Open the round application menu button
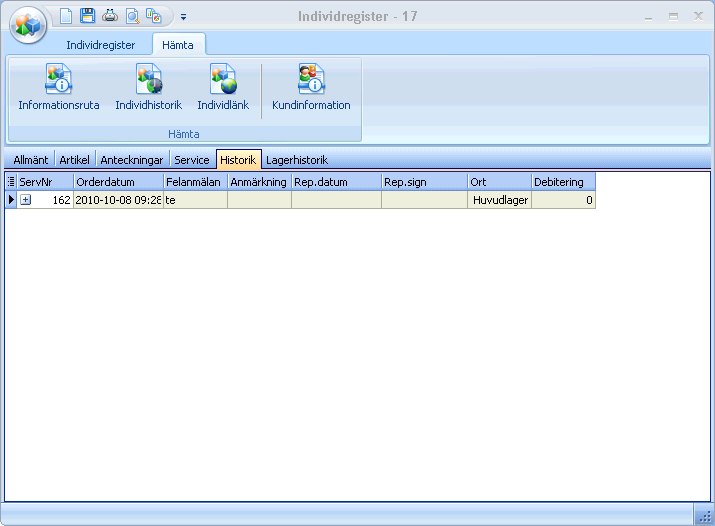This screenshot has height=526, width=715. (28, 25)
